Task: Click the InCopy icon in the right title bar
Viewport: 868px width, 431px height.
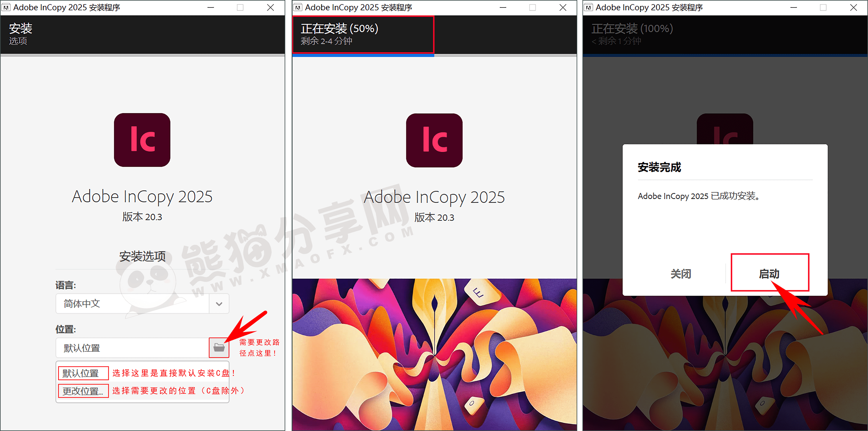Action: [x=589, y=7]
